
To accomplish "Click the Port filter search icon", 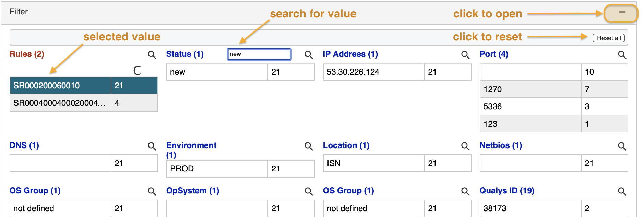I will [x=622, y=55].
